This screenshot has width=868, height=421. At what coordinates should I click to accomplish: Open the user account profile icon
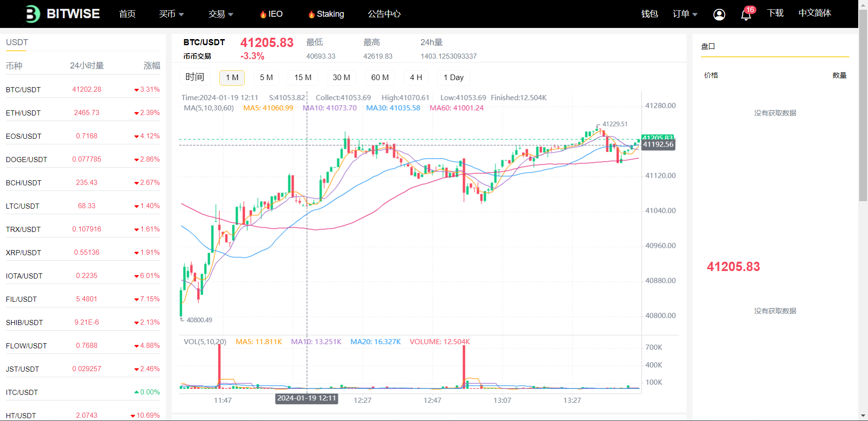pyautogui.click(x=719, y=14)
